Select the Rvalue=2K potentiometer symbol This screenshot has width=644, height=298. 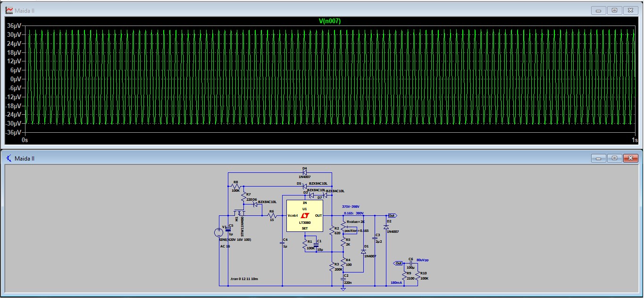pos(343,227)
